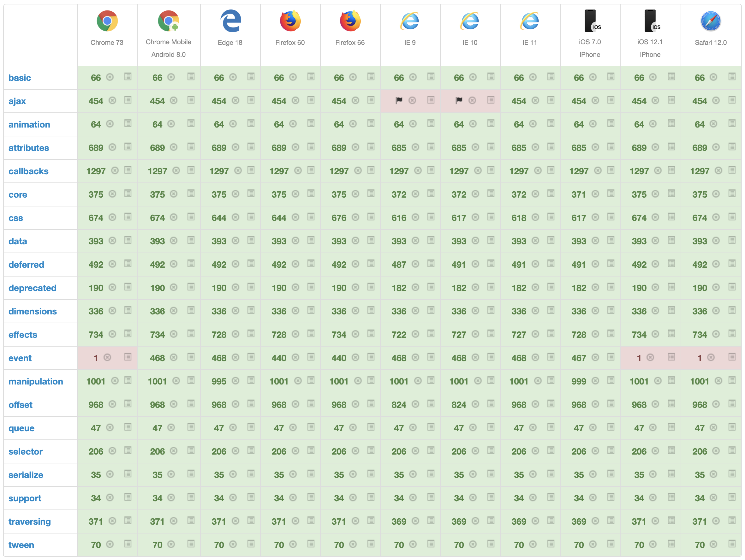Open the report icon for deprecated in Firefox 66
Image resolution: width=745 pixels, height=560 pixels.
pos(371,288)
